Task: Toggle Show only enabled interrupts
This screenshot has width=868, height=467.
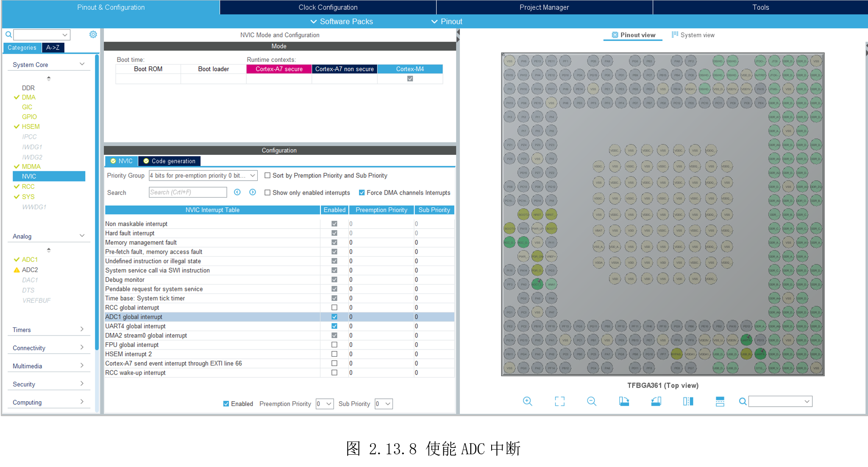Action: point(267,193)
